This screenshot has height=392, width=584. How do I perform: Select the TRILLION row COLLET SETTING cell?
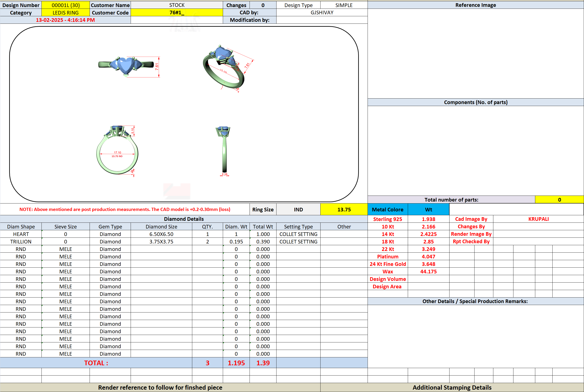(x=298, y=242)
